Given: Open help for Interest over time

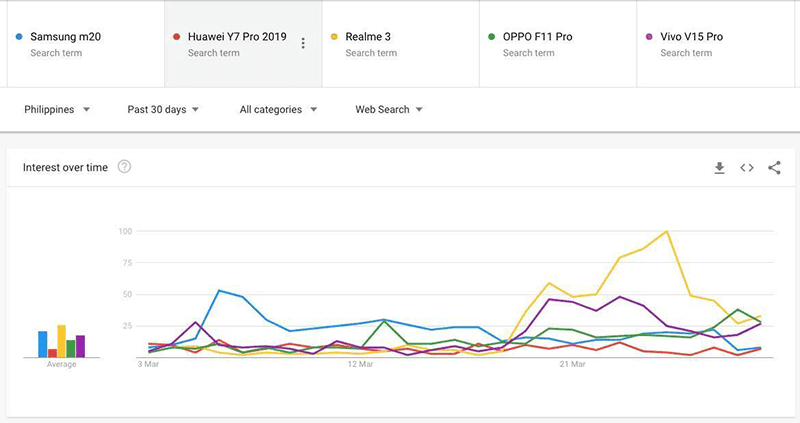Looking at the screenshot, I should click(124, 167).
